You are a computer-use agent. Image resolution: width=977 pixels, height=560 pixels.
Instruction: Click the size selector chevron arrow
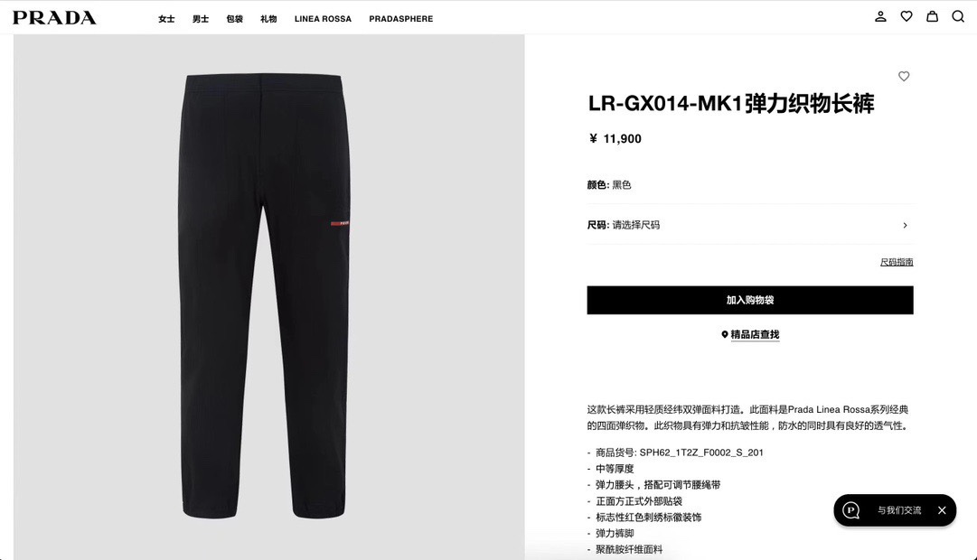coord(906,225)
